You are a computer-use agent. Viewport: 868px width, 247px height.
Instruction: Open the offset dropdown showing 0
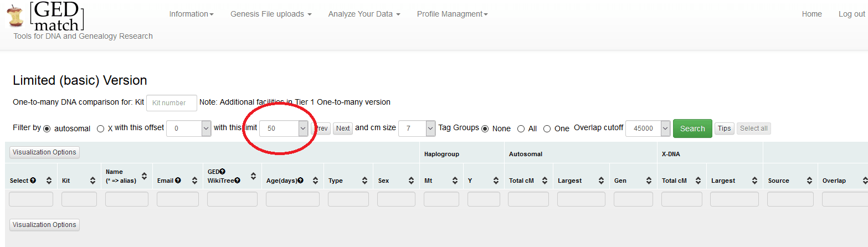pyautogui.click(x=189, y=128)
